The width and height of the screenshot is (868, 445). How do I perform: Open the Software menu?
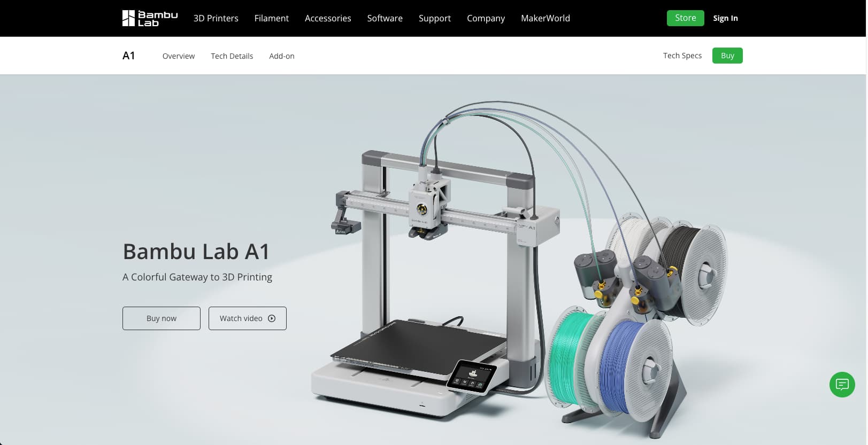click(x=385, y=18)
